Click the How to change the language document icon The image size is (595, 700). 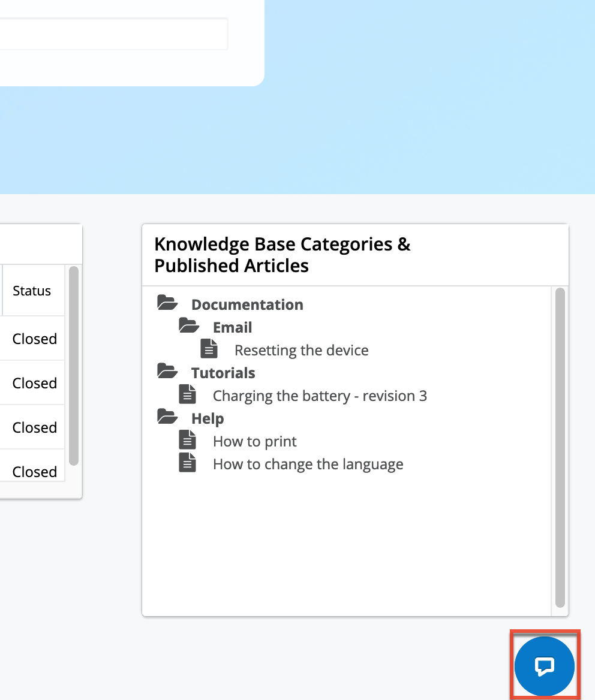188,463
